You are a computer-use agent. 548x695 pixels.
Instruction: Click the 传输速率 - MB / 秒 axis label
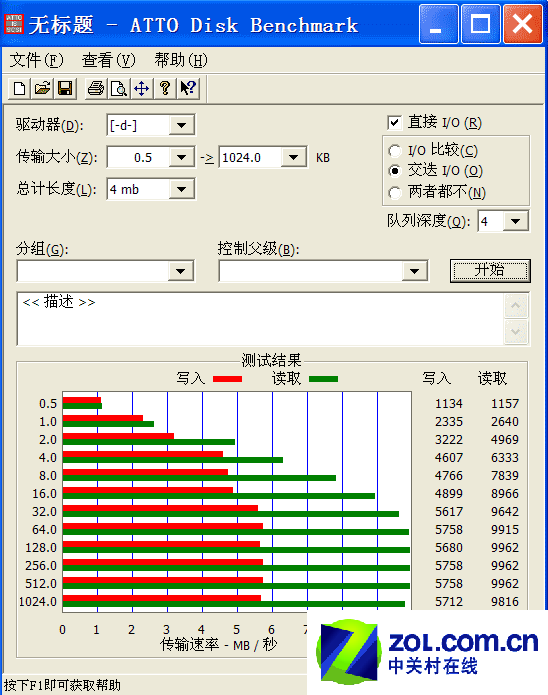coord(219,644)
